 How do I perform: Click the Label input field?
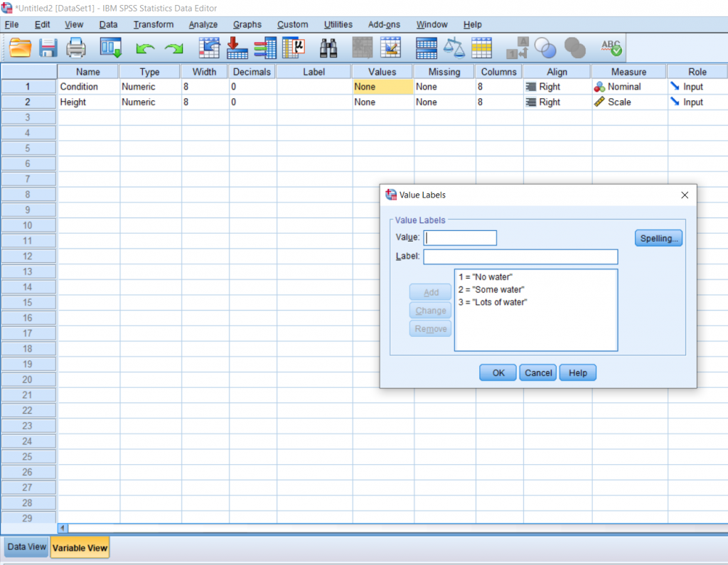pyautogui.click(x=520, y=256)
